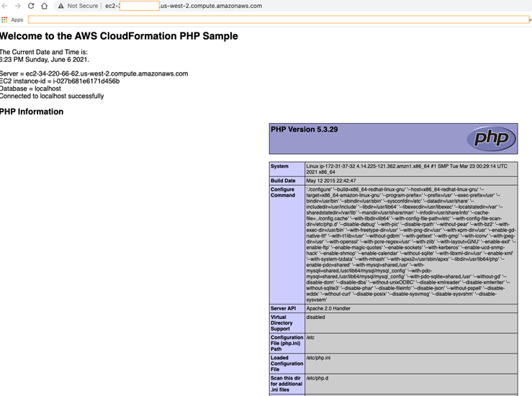Click the 'May 12 2015 22:42:47' value
Image resolution: width=532 pixels, height=396 pixels.
331,181
